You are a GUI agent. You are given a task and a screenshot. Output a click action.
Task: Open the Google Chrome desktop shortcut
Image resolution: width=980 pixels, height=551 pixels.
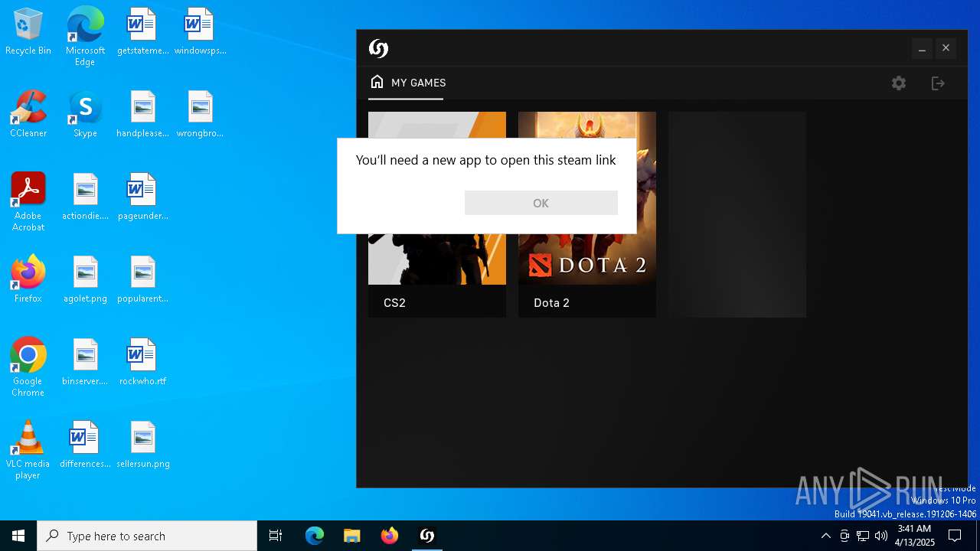tap(28, 367)
